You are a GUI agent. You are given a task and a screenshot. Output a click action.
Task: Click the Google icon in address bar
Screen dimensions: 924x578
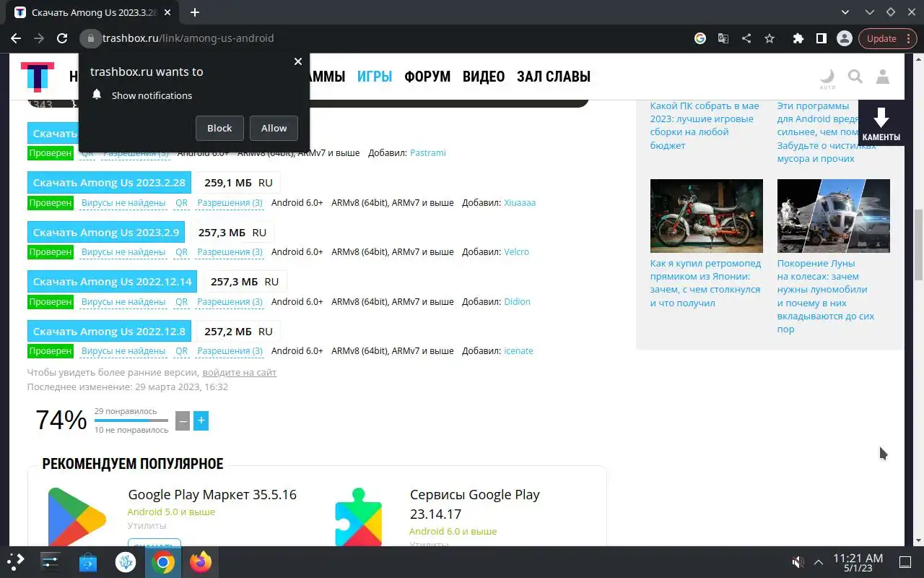pyautogui.click(x=700, y=38)
